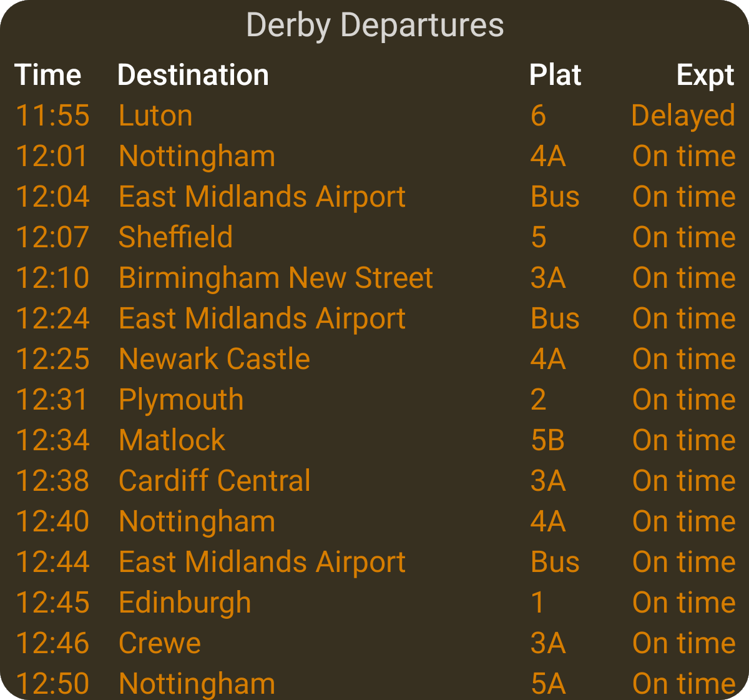Open the Edinburgh service row
749x700 pixels.
(x=185, y=603)
